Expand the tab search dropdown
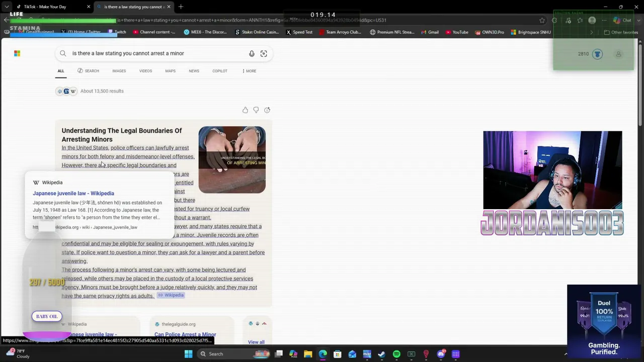 point(7,7)
